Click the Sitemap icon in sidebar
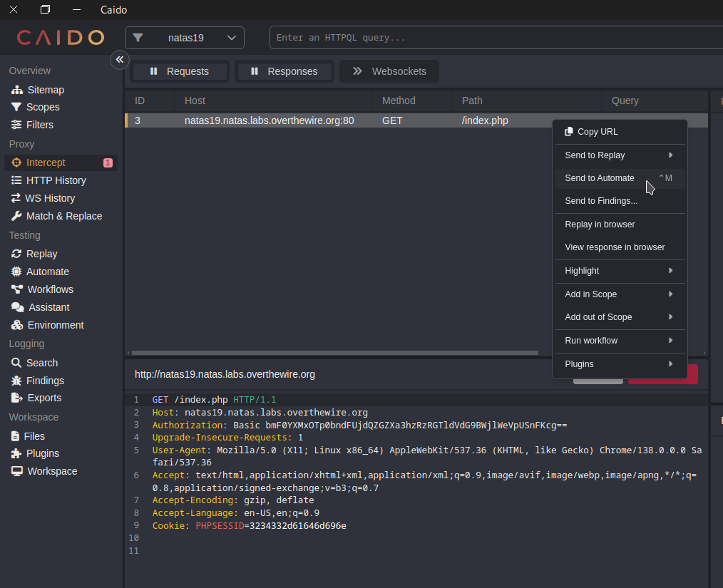Image resolution: width=723 pixels, height=588 pixels. [17, 90]
